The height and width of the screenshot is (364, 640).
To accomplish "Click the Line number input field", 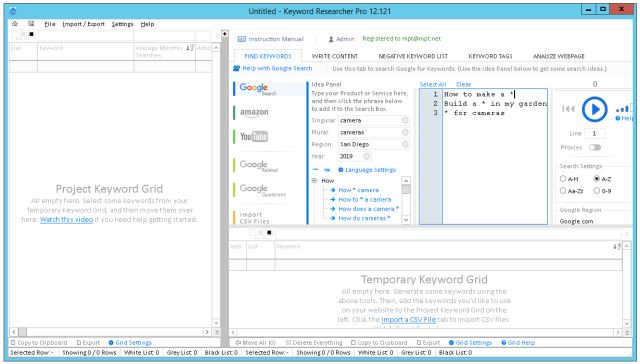I will point(594,133).
